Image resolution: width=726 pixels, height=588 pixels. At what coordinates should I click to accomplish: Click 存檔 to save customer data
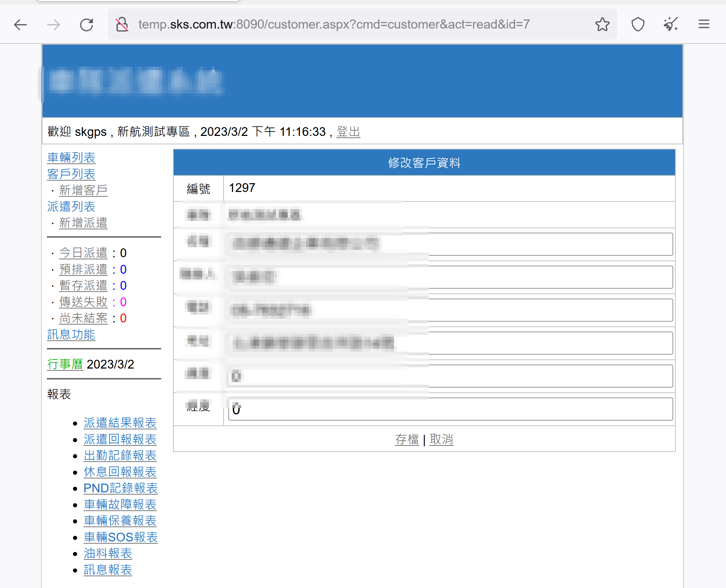tap(407, 439)
